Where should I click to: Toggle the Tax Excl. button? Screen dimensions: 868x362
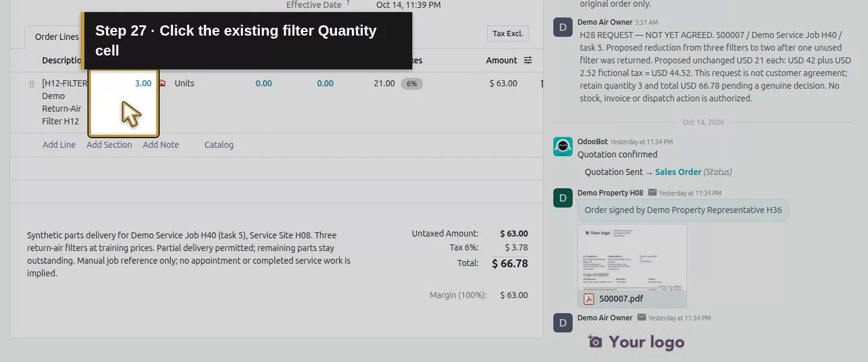(508, 34)
